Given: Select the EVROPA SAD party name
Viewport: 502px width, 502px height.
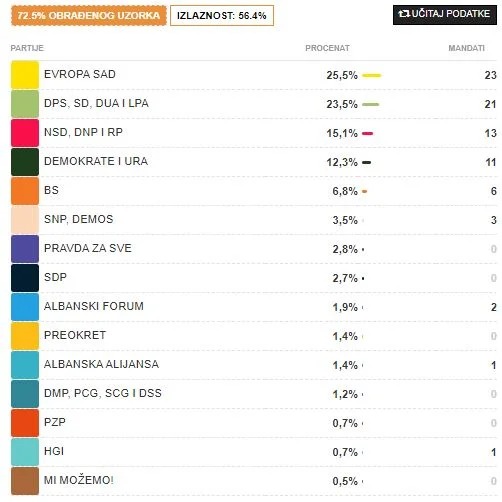Looking at the screenshot, I should pyautogui.click(x=80, y=74).
